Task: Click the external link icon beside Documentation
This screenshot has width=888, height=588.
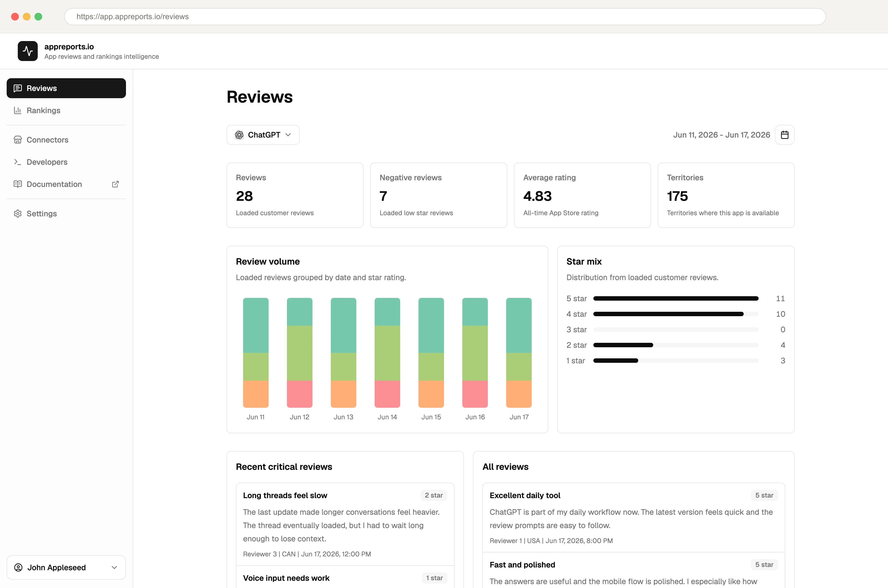Action: (115, 184)
